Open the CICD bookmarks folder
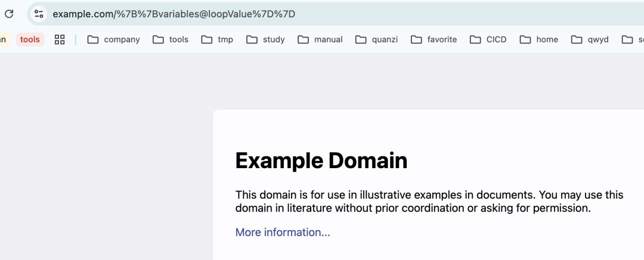 [488, 39]
